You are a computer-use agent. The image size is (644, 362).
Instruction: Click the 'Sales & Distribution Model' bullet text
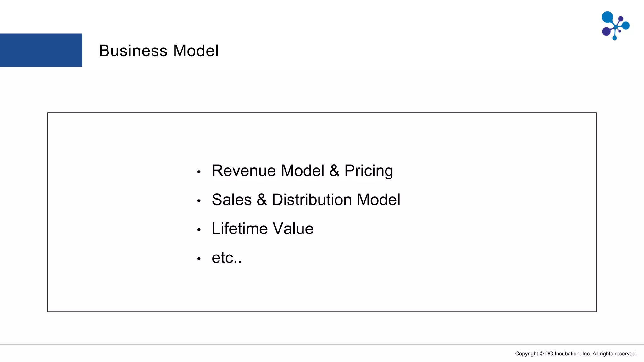[x=306, y=200]
